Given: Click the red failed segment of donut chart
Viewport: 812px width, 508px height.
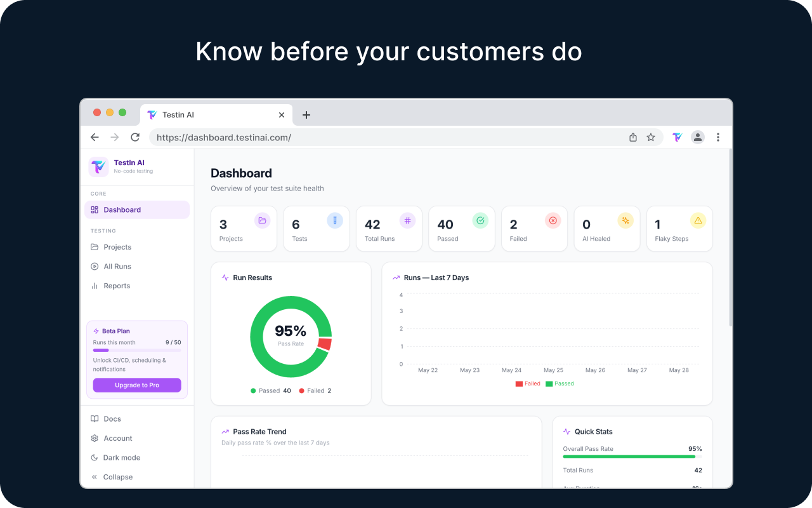Looking at the screenshot, I should point(325,344).
